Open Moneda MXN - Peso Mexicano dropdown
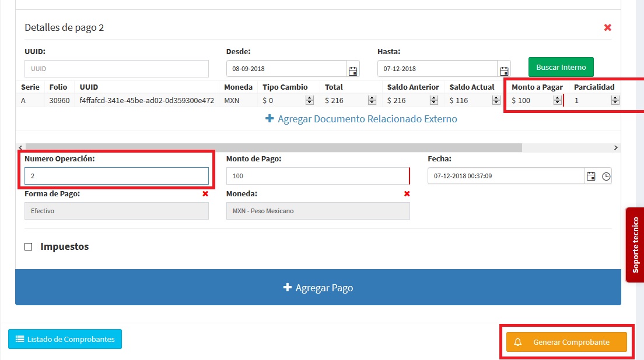The image size is (644, 360). (x=317, y=211)
